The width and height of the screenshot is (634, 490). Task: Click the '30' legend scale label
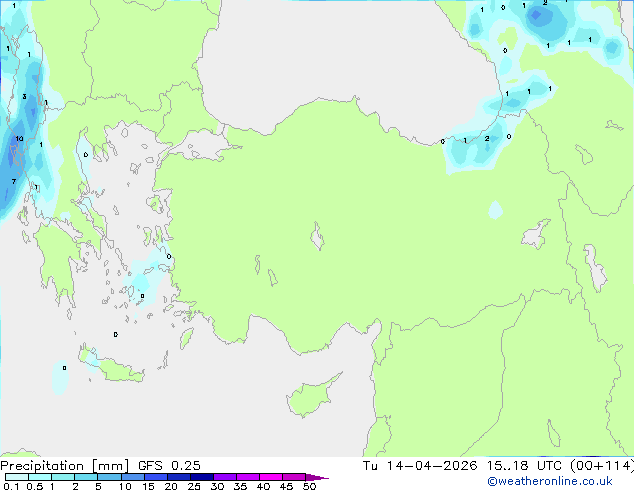coord(217,486)
